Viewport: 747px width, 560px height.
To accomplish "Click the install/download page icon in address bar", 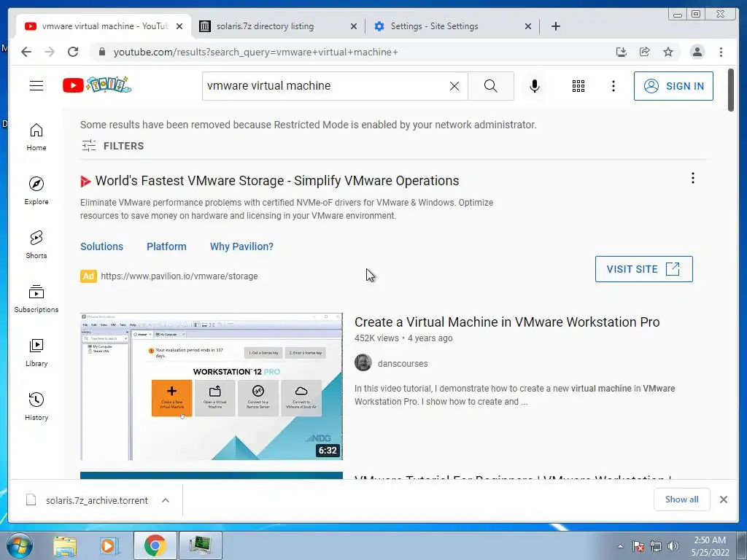I will point(622,52).
